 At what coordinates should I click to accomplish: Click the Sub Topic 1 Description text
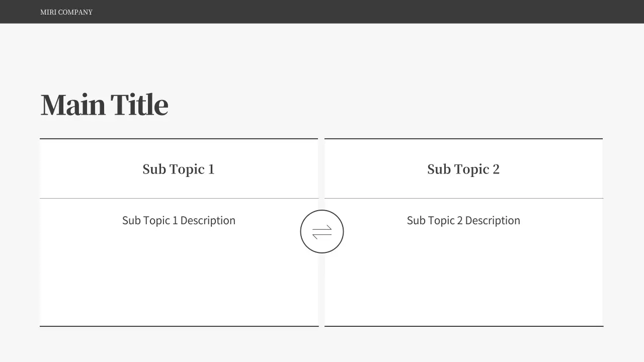pyautogui.click(x=179, y=221)
